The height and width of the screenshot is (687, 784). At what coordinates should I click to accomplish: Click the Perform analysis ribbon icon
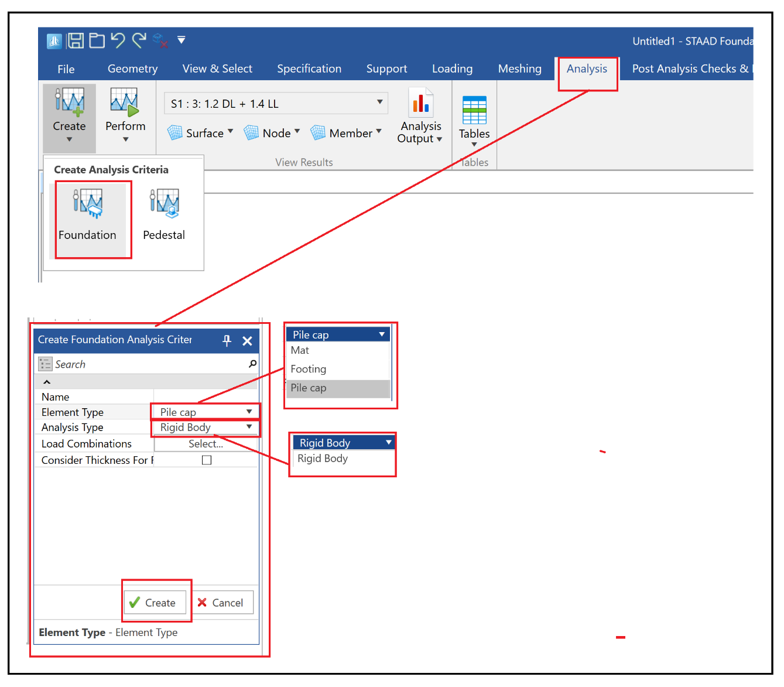pos(125,102)
